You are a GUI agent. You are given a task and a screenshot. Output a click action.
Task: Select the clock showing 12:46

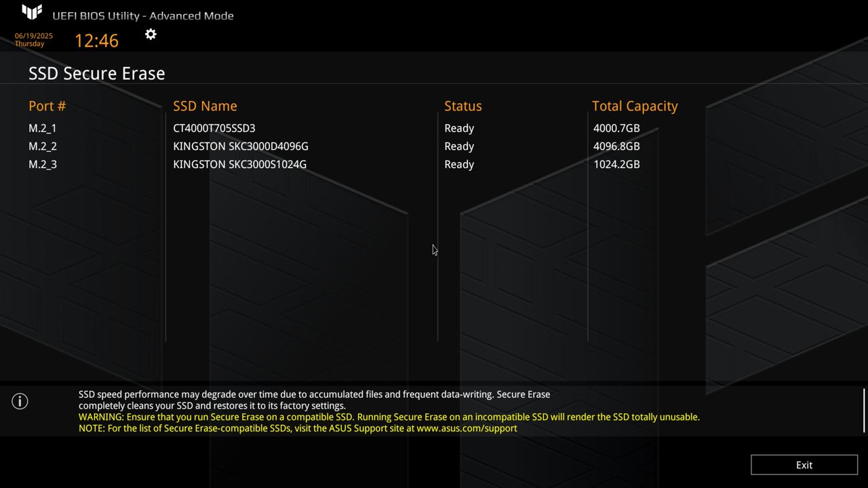pyautogui.click(x=96, y=41)
